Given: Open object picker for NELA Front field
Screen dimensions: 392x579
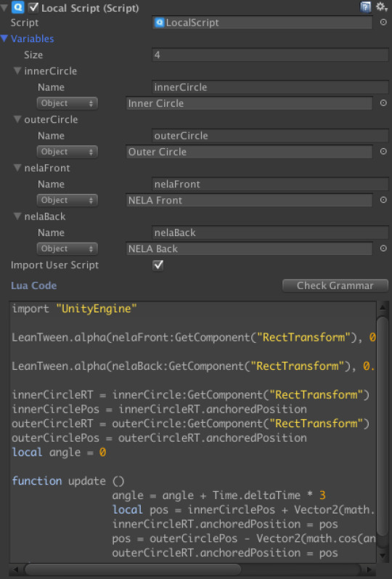Looking at the screenshot, I should 383,200.
